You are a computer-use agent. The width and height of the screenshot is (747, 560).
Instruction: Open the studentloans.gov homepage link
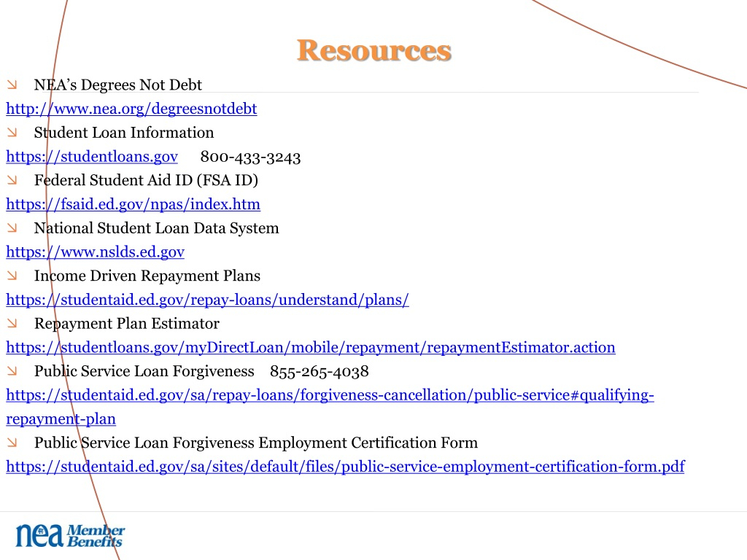[92, 157]
